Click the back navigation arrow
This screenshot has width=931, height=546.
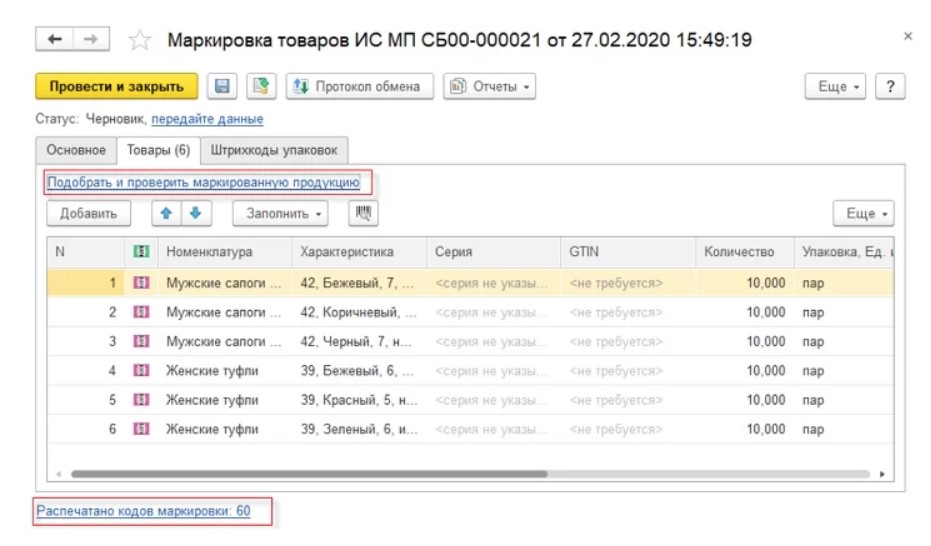coord(55,39)
